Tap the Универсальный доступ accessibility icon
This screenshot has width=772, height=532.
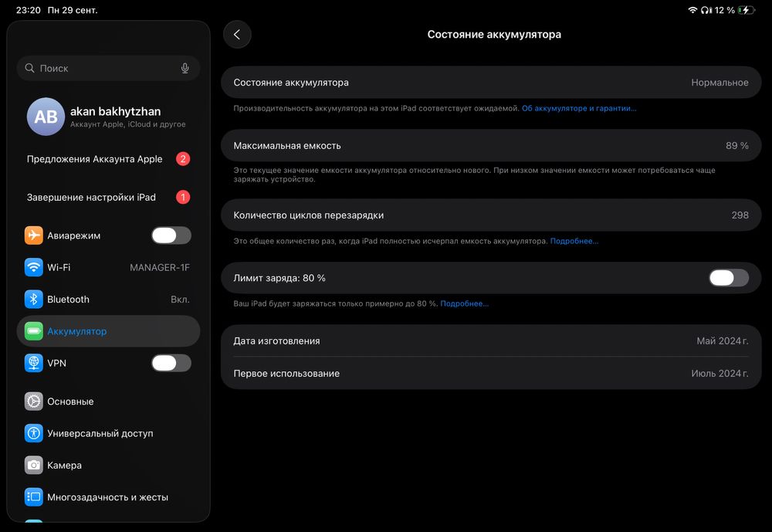pyautogui.click(x=33, y=433)
